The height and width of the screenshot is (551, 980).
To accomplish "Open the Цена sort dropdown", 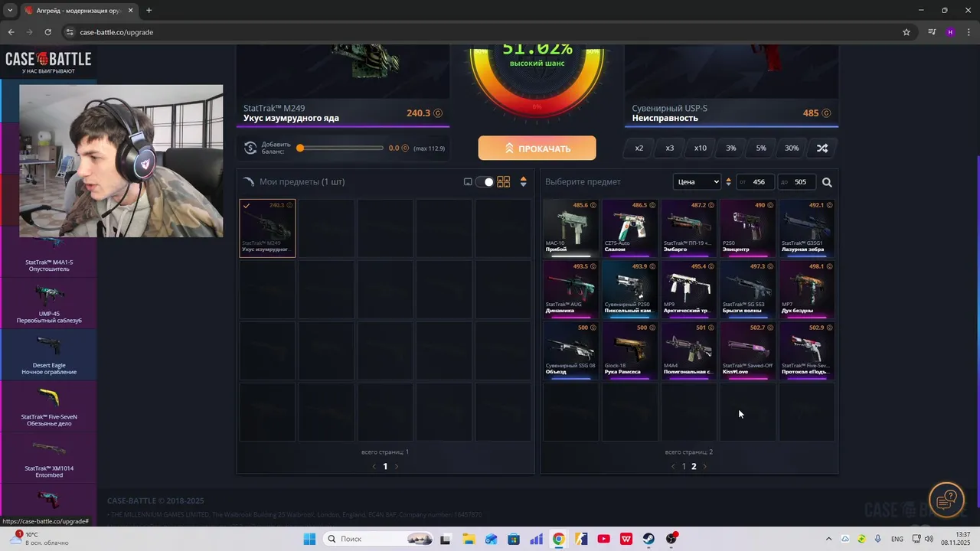I will [697, 182].
